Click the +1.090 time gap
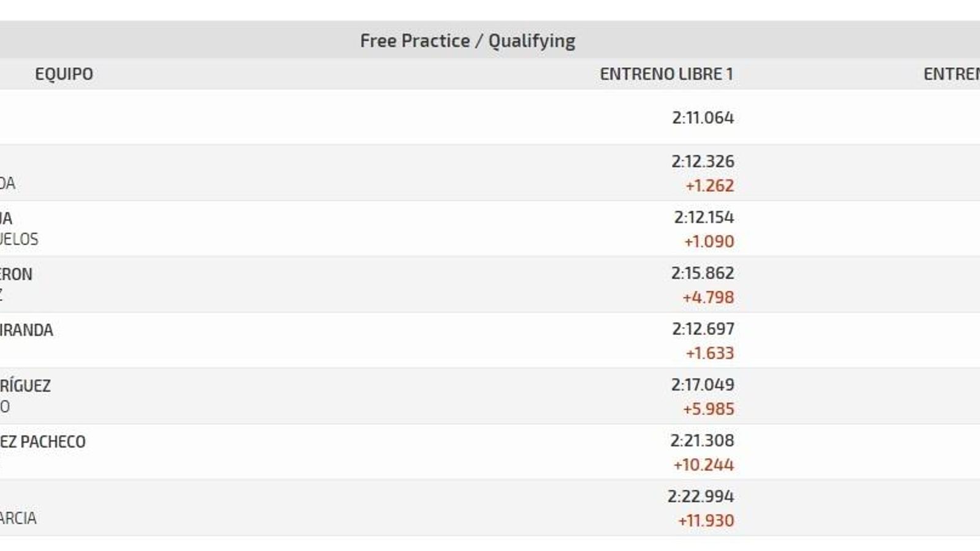 tap(709, 241)
